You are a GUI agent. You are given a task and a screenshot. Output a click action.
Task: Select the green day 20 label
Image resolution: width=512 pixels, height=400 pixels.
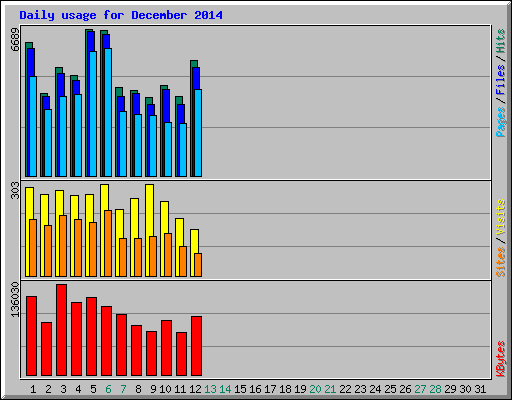315,389
